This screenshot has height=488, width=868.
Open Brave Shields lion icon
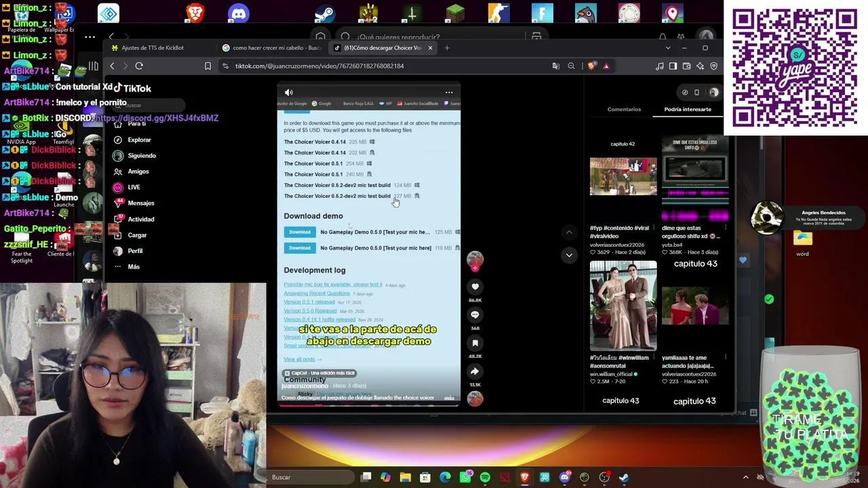point(592,66)
